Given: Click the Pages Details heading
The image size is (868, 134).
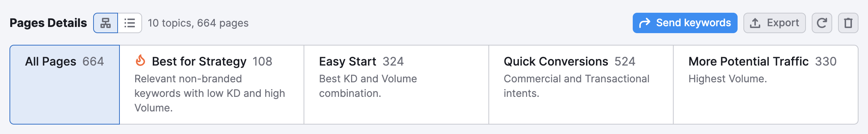Looking at the screenshot, I should pyautogui.click(x=48, y=23).
